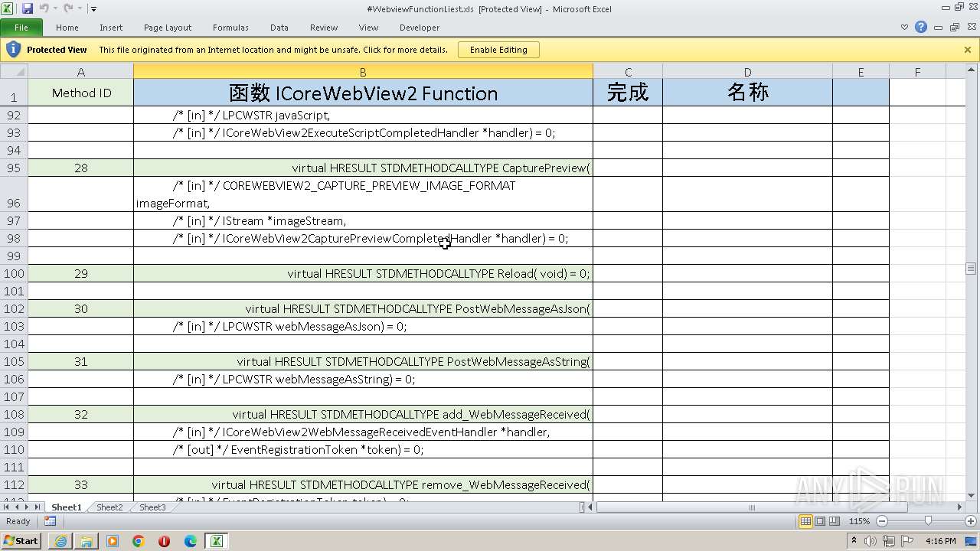Open the Formulas ribbon tab
Viewport: 980px width, 551px height.
[x=230, y=28]
